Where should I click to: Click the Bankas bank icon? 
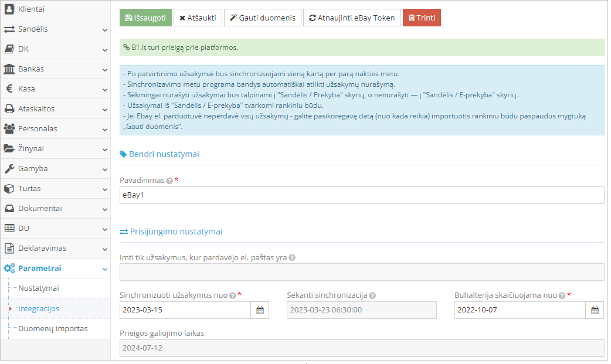click(x=9, y=69)
